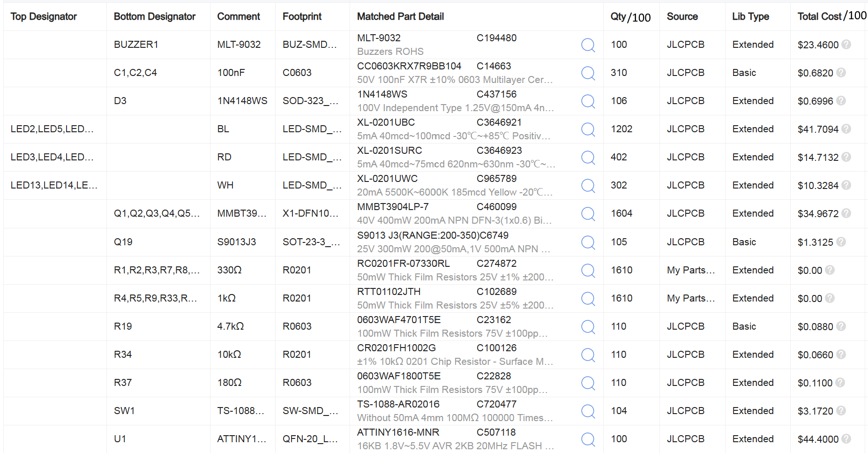Open cost info icon beside $41.7094

click(846, 129)
